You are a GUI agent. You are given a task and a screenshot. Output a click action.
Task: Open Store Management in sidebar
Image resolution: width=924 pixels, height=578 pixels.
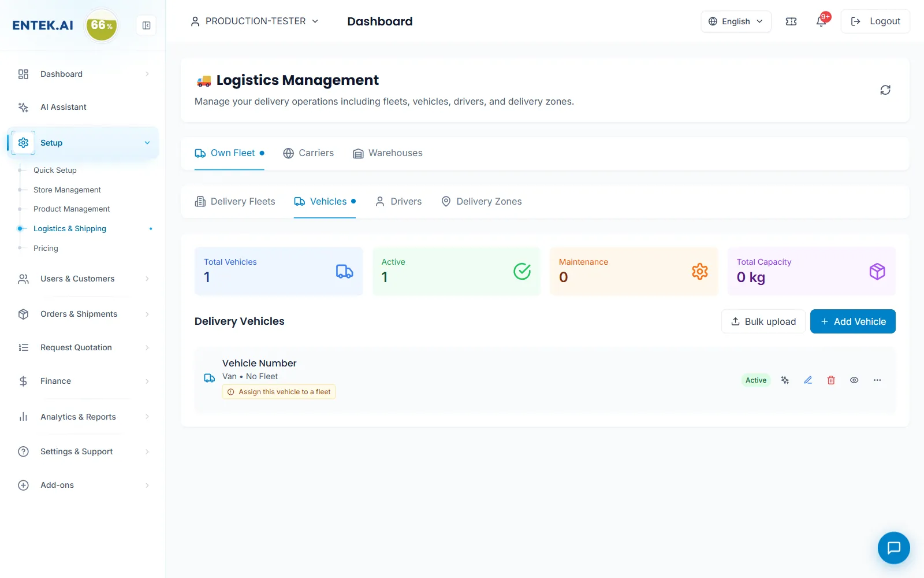tap(67, 190)
